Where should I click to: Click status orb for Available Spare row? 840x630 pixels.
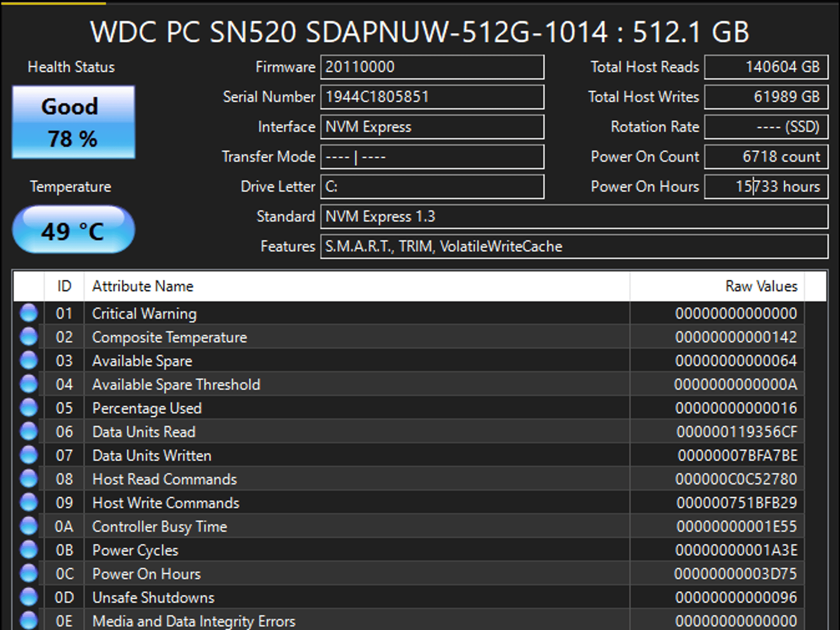click(29, 361)
